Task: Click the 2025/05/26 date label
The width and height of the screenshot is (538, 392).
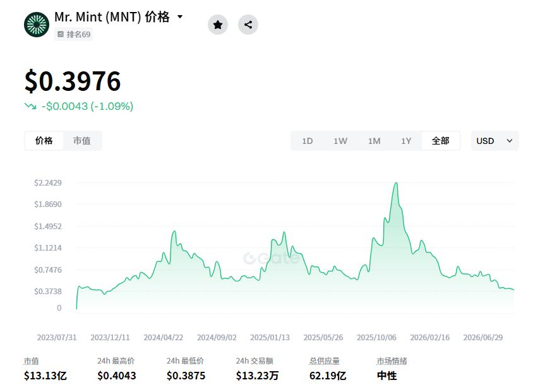Action: coord(323,338)
